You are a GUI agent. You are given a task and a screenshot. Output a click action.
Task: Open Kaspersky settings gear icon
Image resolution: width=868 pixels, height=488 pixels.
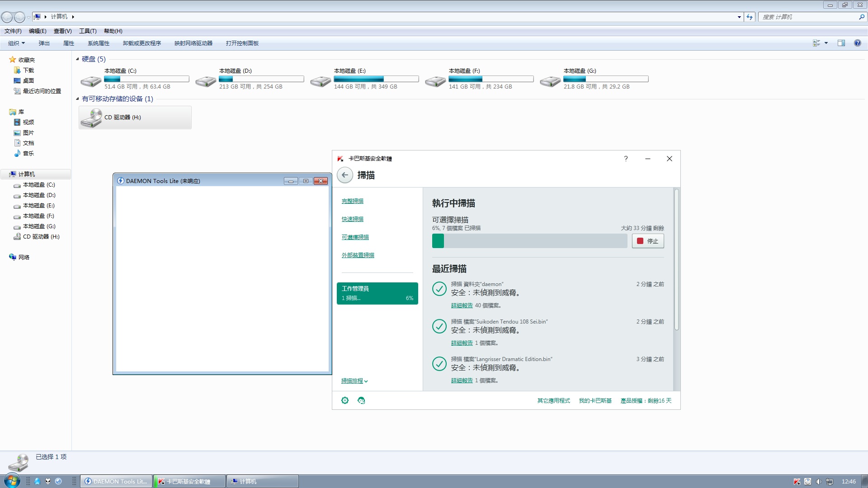point(345,400)
